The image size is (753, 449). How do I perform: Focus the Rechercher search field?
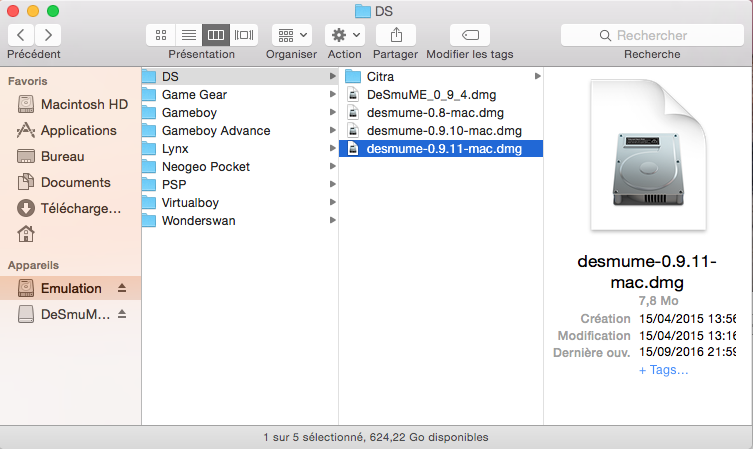tap(652, 35)
